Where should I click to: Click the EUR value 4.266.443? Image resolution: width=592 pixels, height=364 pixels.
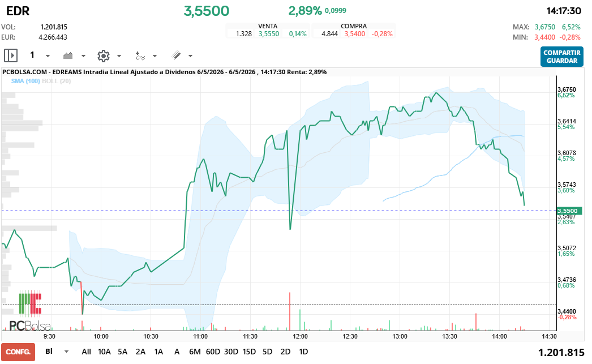click(x=53, y=37)
